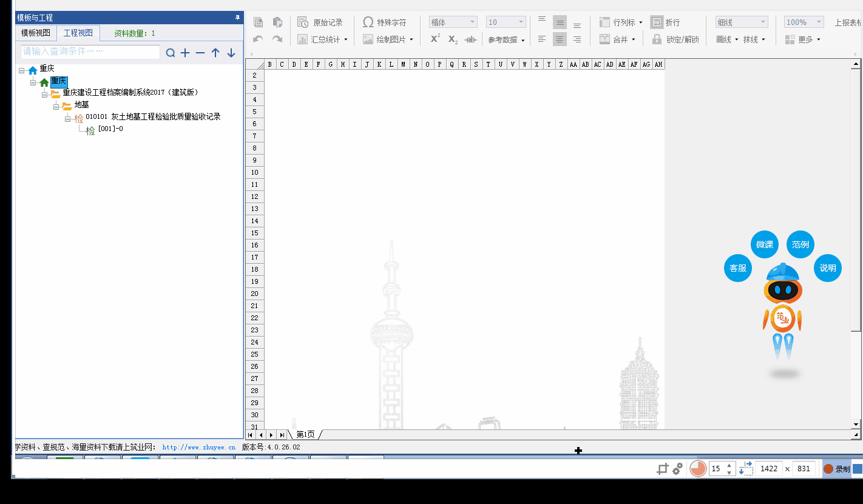The width and height of the screenshot is (863, 504).
Task: Select the 第1页 sheet tab
Action: coord(305,435)
